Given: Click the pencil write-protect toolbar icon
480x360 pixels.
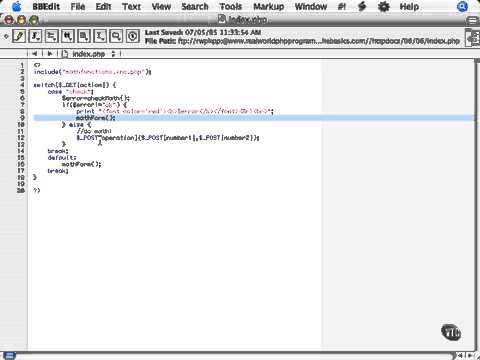Looking at the screenshot, I should point(19,36).
